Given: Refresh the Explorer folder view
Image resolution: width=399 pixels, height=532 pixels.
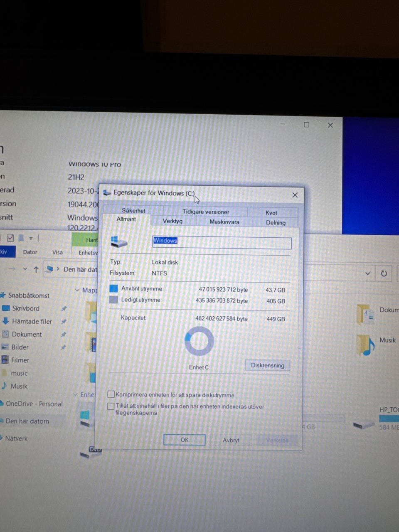Looking at the screenshot, I should click(x=384, y=273).
